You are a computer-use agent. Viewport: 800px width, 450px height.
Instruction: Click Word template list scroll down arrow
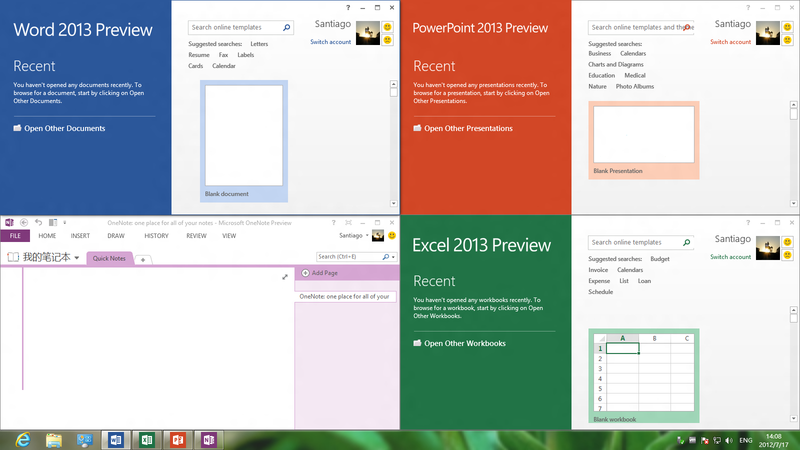tap(393, 204)
